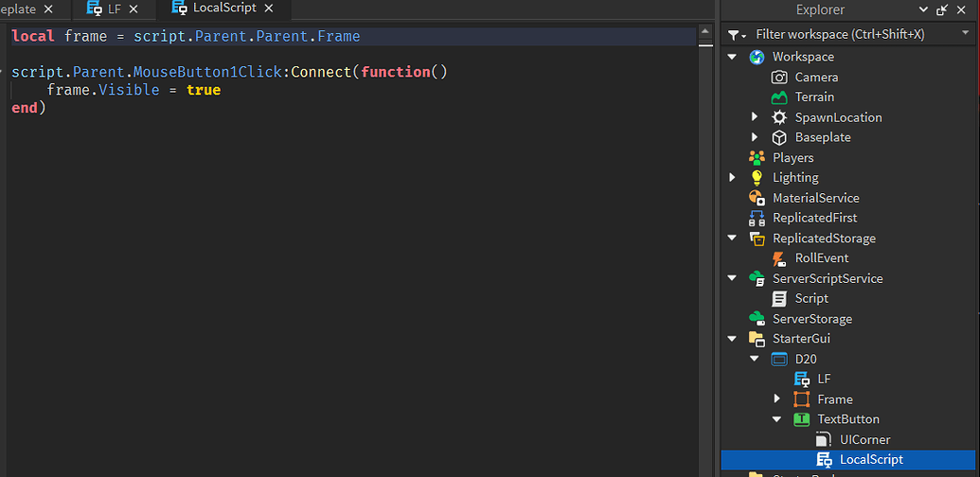980x477 pixels.
Task: Click the ReplicatedFirst icon
Action: [757, 218]
